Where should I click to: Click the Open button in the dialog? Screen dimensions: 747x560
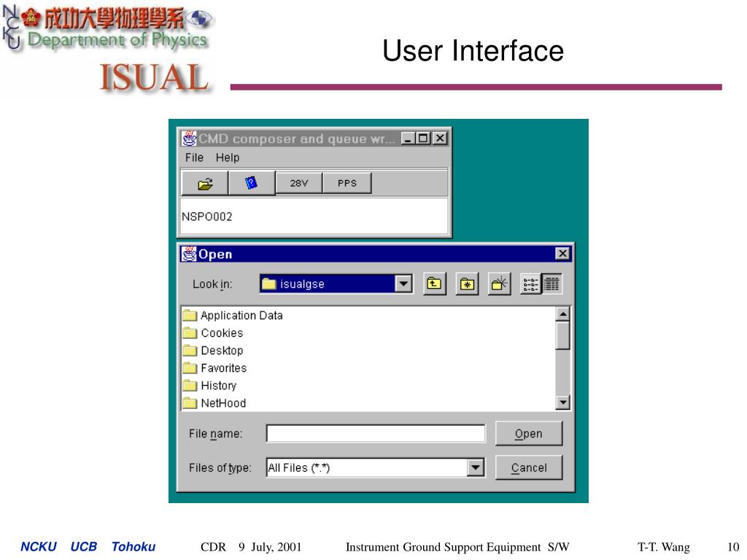529,433
